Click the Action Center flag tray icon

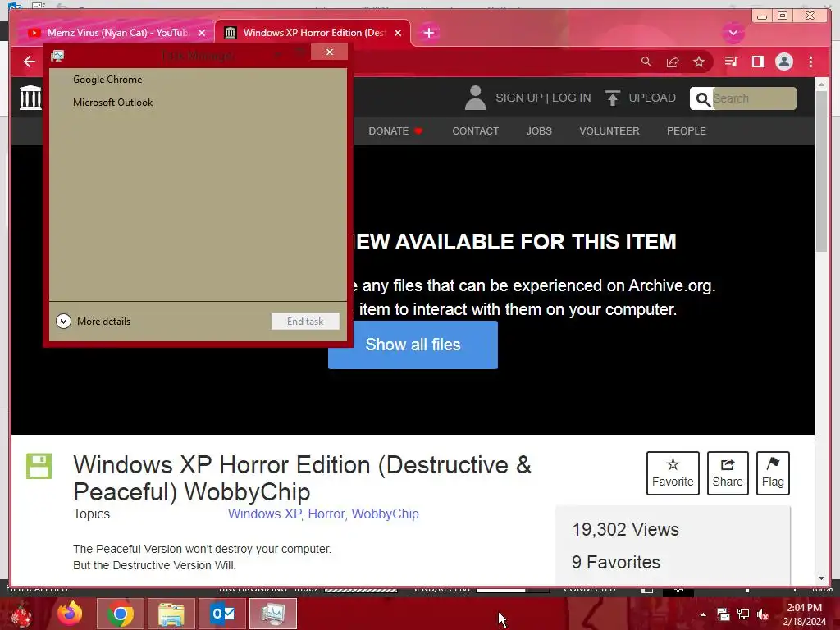point(724,614)
